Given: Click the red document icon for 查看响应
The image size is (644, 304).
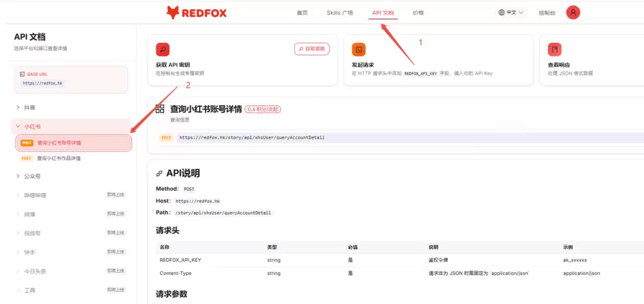Looking at the screenshot, I should [555, 49].
